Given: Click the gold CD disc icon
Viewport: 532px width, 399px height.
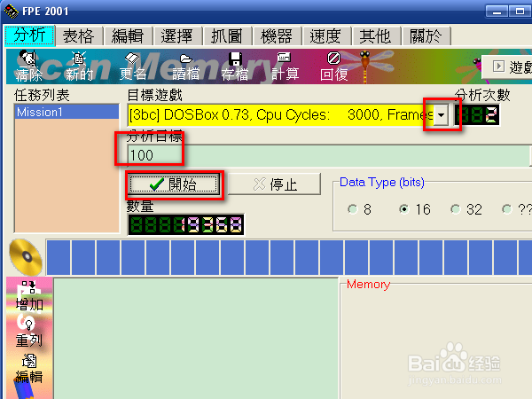Looking at the screenshot, I should [26, 257].
